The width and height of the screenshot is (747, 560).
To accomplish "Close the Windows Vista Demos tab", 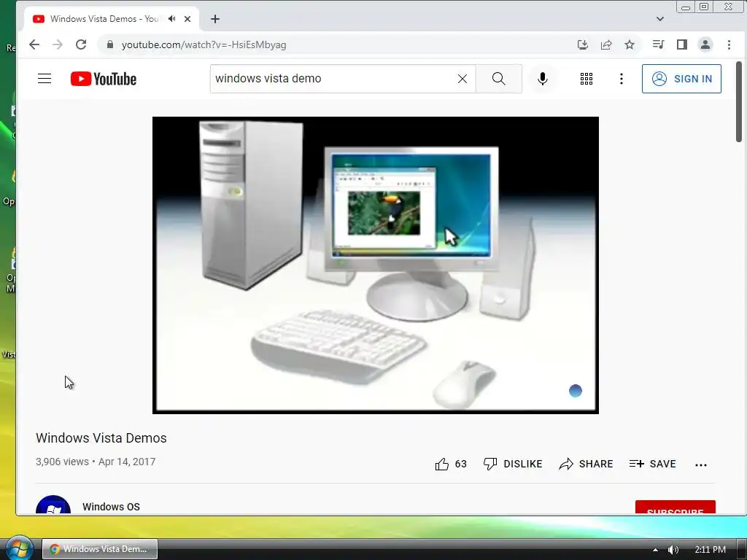I will click(187, 19).
